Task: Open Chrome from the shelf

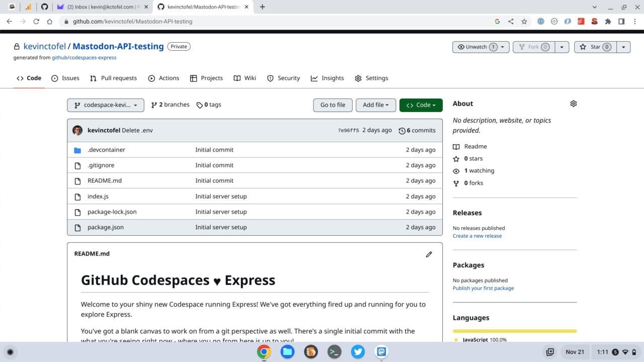Action: pos(264,352)
